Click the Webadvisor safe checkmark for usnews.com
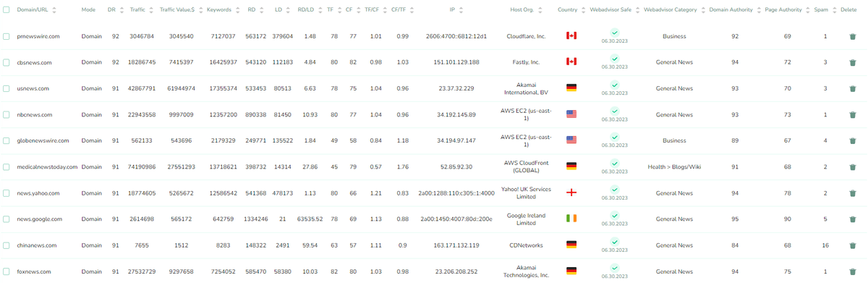This screenshot has height=283, width=868. (x=614, y=85)
